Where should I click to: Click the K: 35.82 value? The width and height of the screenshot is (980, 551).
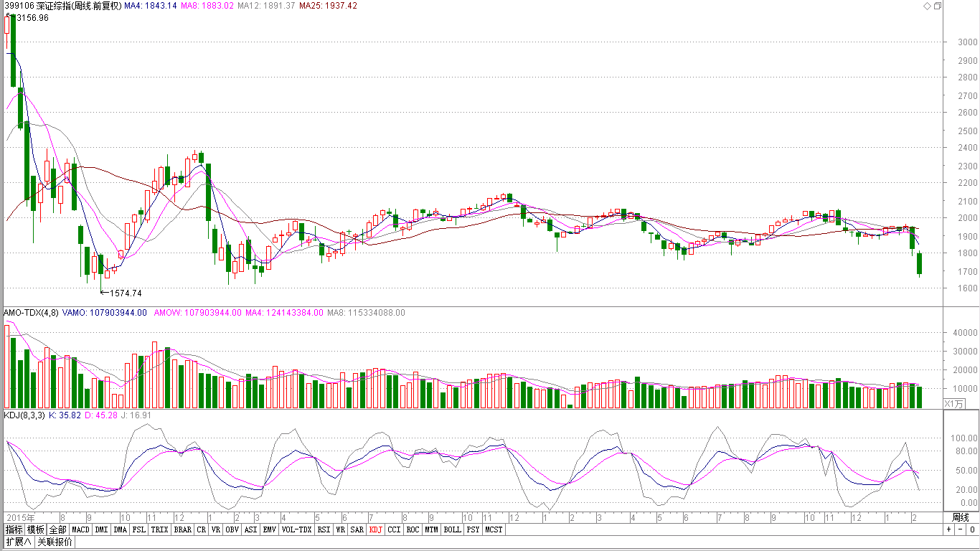pos(65,415)
